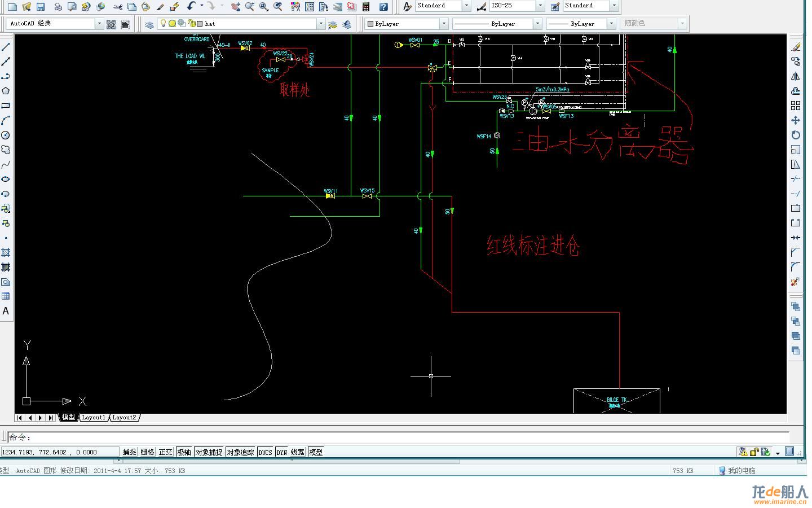Select the Hatch tool in draw toolbar
Image resolution: width=812 pixels, height=508 pixels.
(x=6, y=252)
